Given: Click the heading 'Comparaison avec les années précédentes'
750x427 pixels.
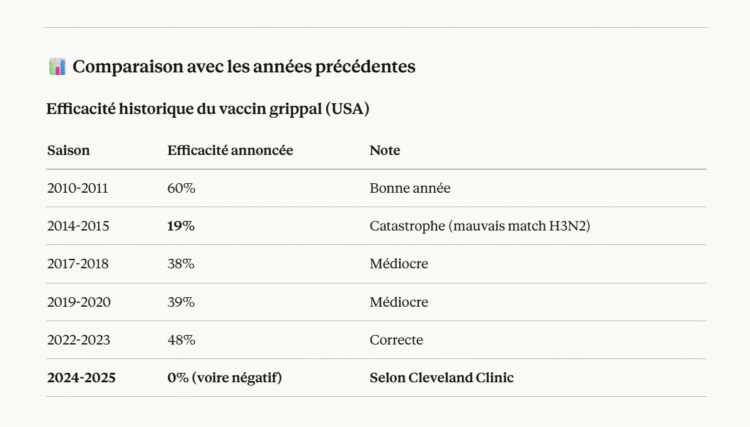Looking at the screenshot, I should (x=244, y=67).
